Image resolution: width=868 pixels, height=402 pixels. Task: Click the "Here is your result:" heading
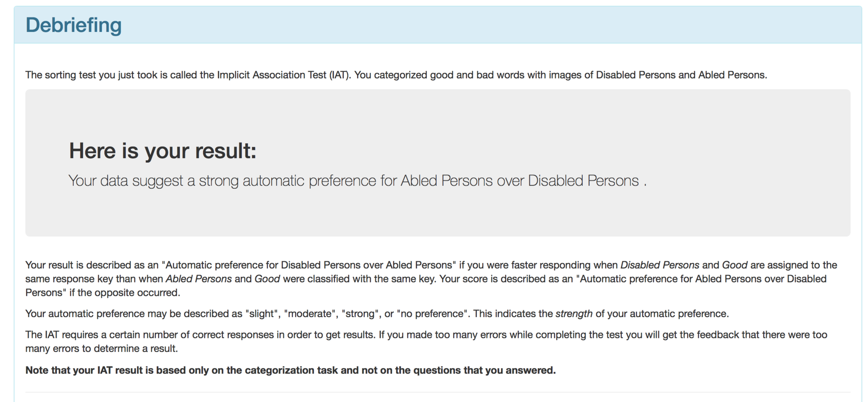click(x=163, y=151)
